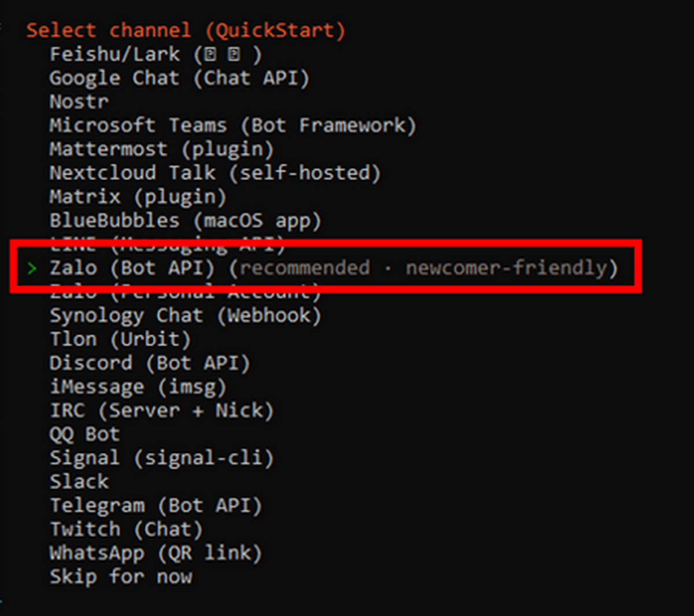Choose the Mattermost (plugin) option
This screenshot has width=694, height=616.
(x=161, y=149)
